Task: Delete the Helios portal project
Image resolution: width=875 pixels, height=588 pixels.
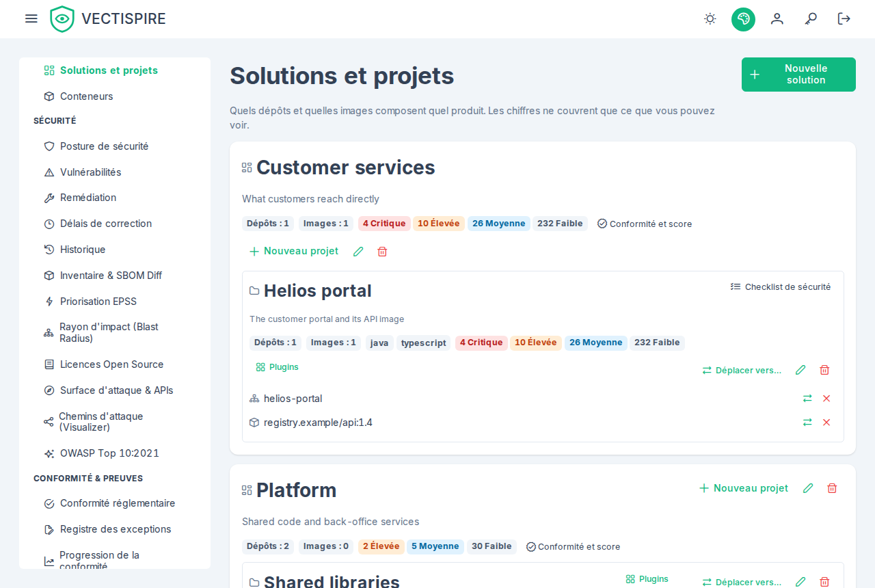Action: pos(824,370)
